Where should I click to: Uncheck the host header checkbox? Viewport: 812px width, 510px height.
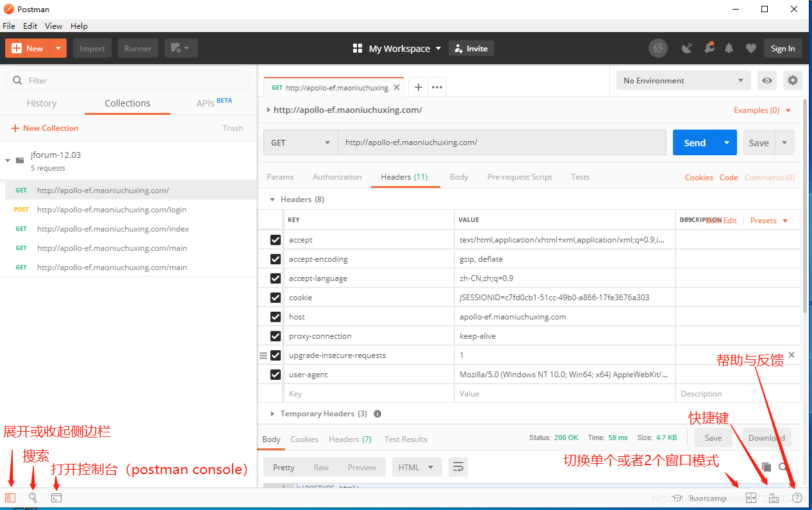coord(276,317)
